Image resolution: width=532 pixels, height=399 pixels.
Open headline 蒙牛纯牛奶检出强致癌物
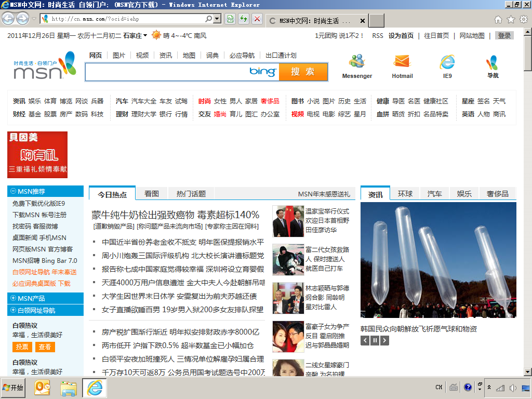click(175, 215)
